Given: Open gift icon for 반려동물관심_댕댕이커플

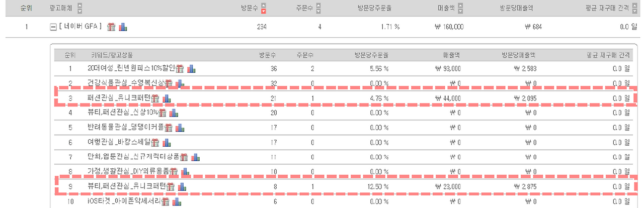Looking at the screenshot, I should (x=168, y=127).
